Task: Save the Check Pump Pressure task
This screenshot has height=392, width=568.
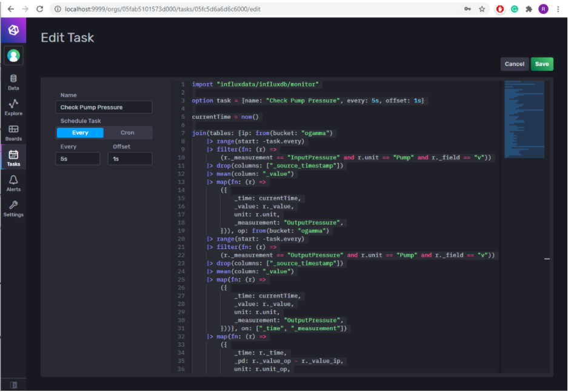Action: [541, 63]
